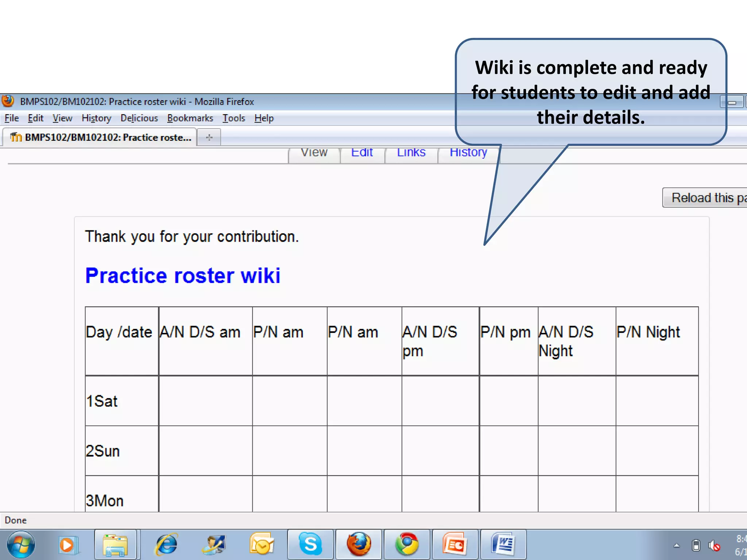Open the Bookmarks menu

[190, 118]
